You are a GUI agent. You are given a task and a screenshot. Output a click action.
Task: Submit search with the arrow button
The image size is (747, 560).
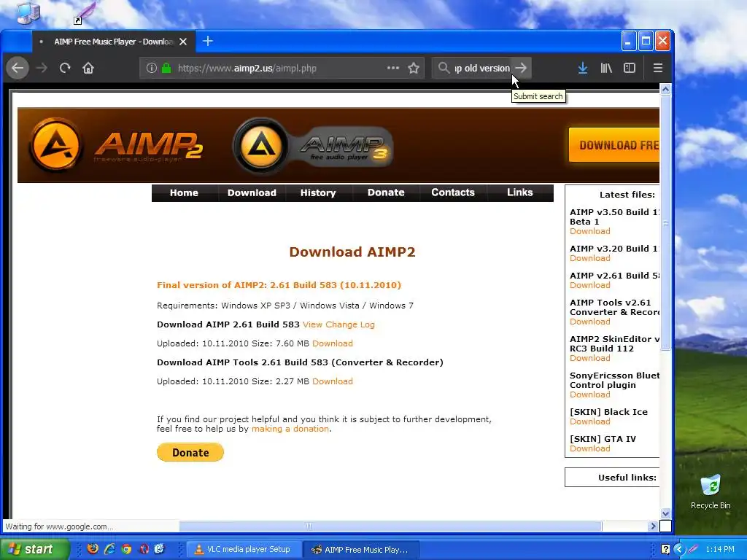tap(521, 68)
